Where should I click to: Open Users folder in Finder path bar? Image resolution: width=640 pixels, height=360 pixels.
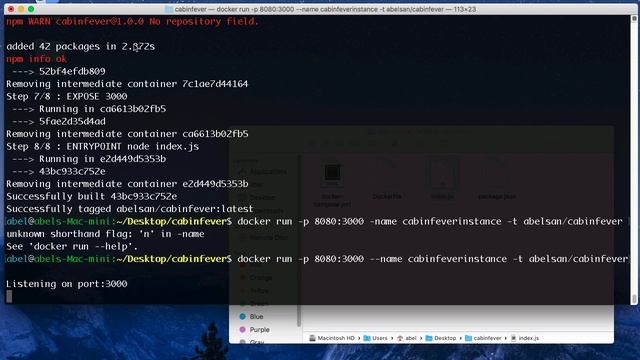376,338
